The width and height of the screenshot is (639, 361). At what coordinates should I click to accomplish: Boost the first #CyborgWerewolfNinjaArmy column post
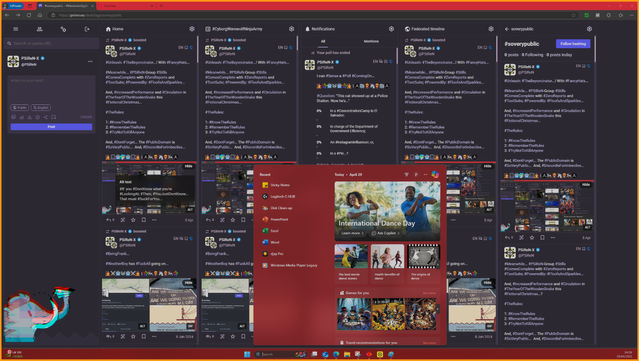click(x=222, y=220)
